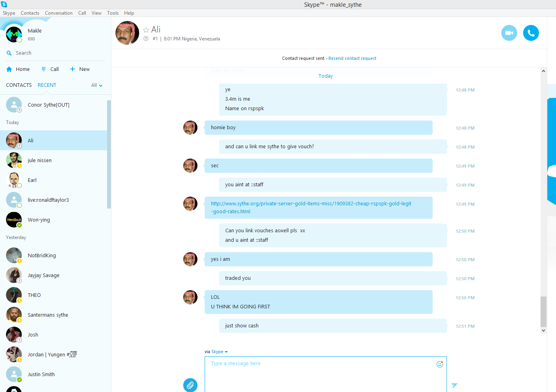Click the contact list scrollbar
The height and width of the screenshot is (392, 556).
click(109, 154)
